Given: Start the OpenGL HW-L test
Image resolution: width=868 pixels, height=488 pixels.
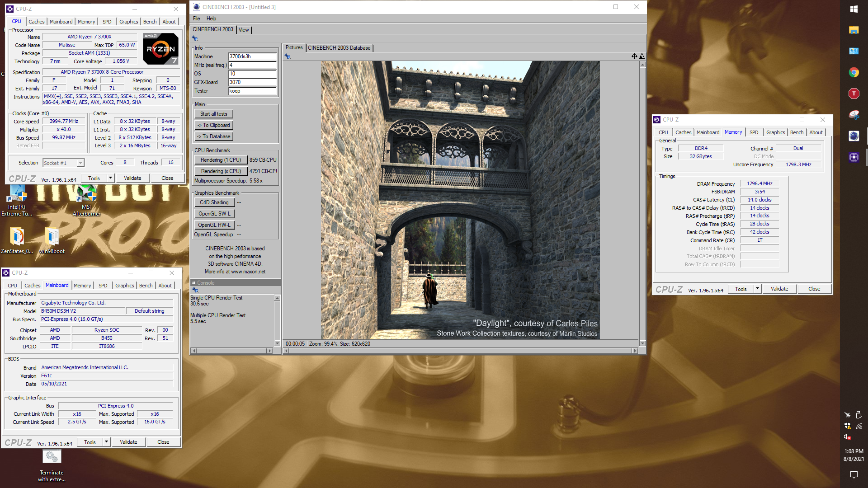Looking at the screenshot, I should click(x=214, y=225).
